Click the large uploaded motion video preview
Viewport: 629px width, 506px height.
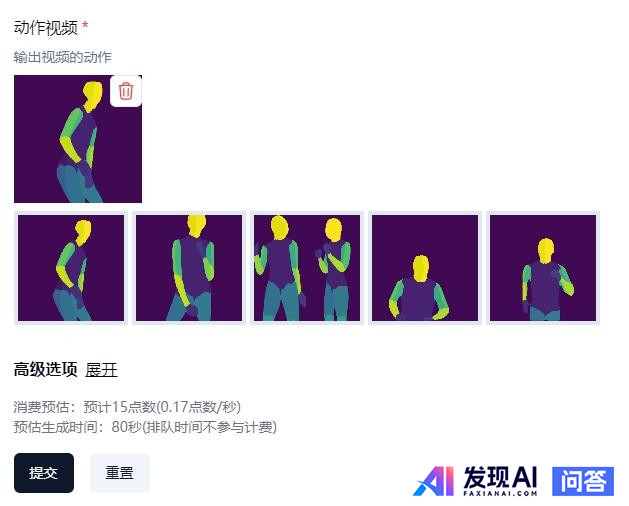coord(78,139)
